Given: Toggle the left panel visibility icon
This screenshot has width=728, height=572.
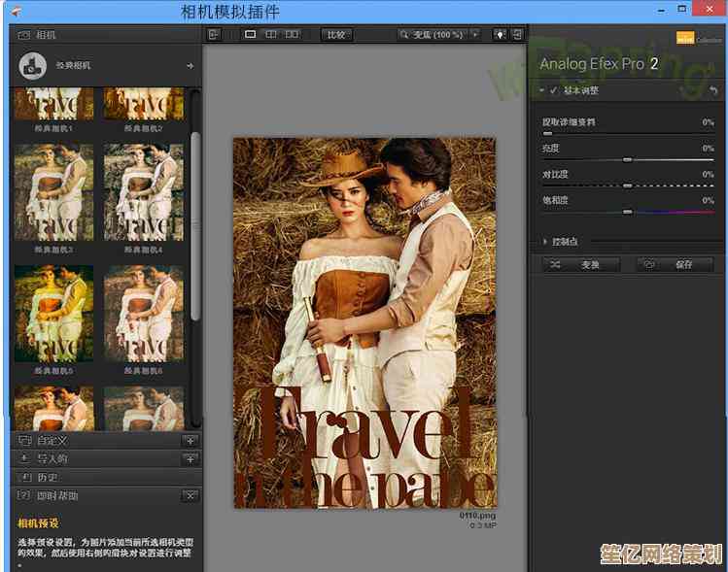Looking at the screenshot, I should pos(214,34).
